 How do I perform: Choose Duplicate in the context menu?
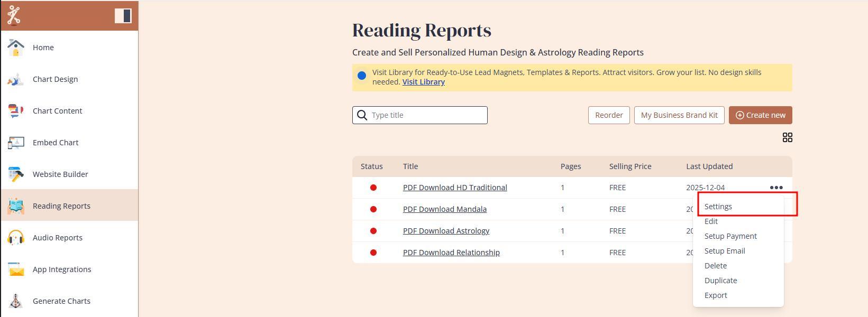coord(720,281)
